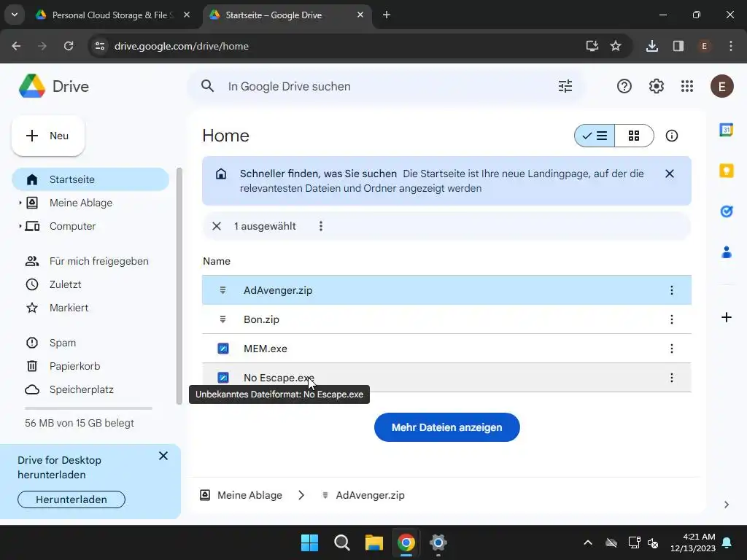Click Herunterladen for Drive for Desktop
747x560 pixels.
pyautogui.click(x=71, y=499)
